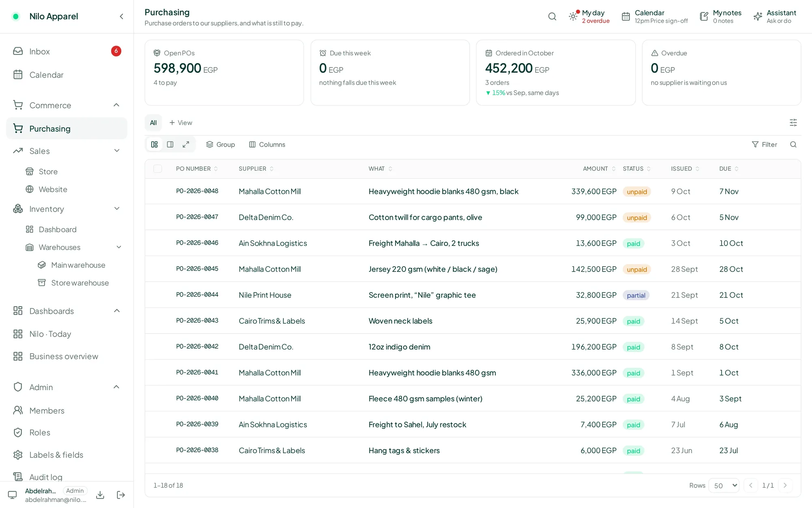
Task: Open the Filter button
Action: pyautogui.click(x=764, y=144)
